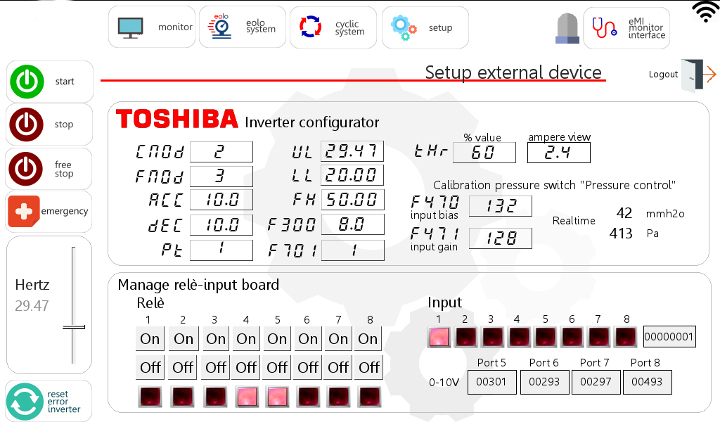Turn relè 1 On
The width and height of the screenshot is (720, 422).
(150, 339)
